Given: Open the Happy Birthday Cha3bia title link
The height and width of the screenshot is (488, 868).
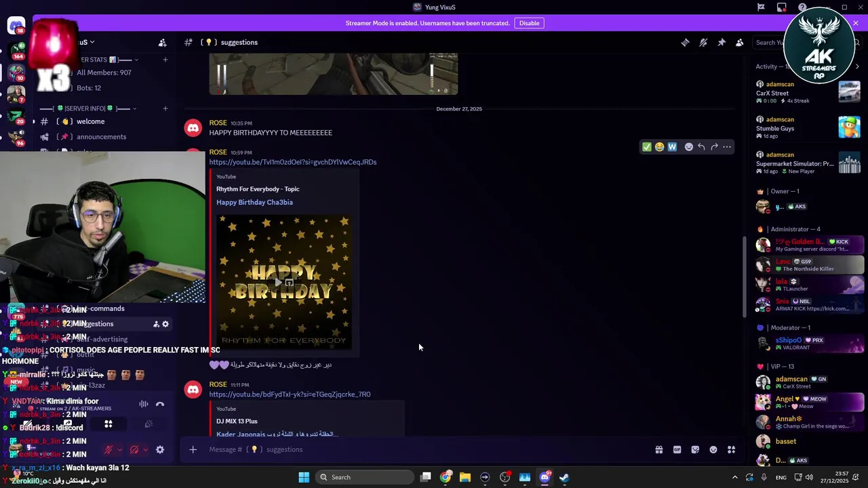Looking at the screenshot, I should 254,203.
